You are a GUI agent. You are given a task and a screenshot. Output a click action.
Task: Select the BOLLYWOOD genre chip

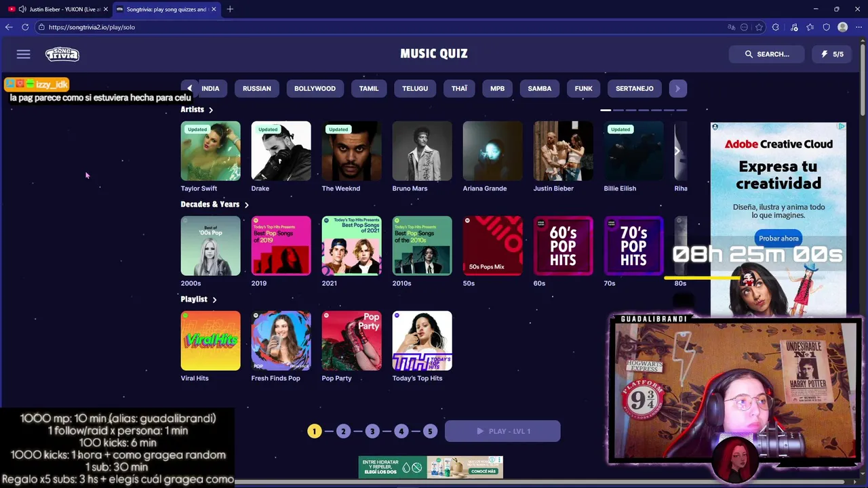click(315, 89)
